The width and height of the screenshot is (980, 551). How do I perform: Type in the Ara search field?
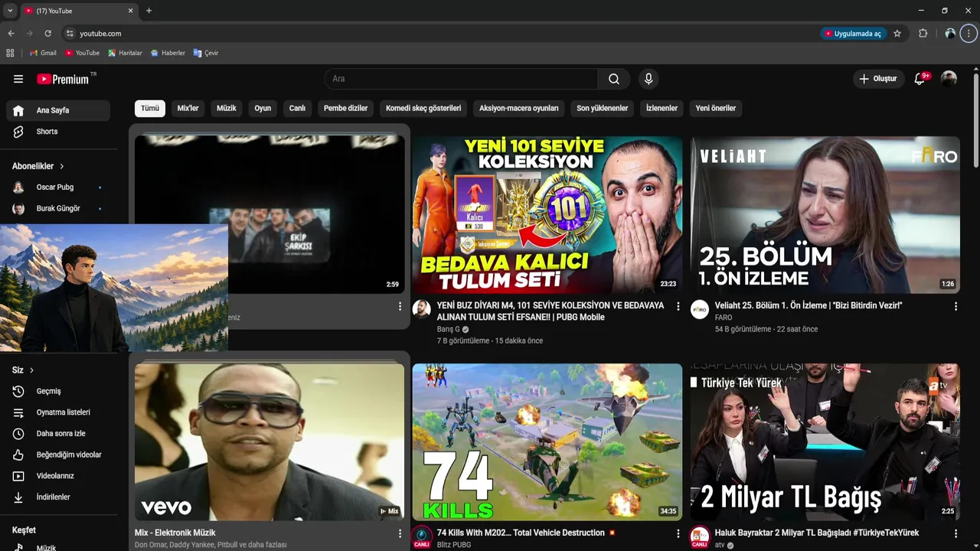click(x=462, y=79)
